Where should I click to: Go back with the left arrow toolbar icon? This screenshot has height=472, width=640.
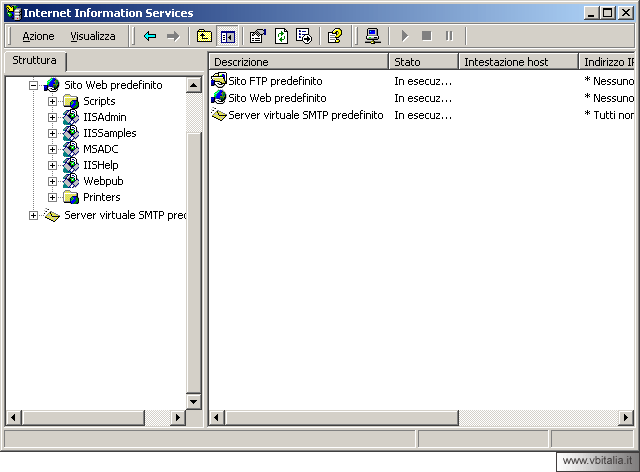150,36
